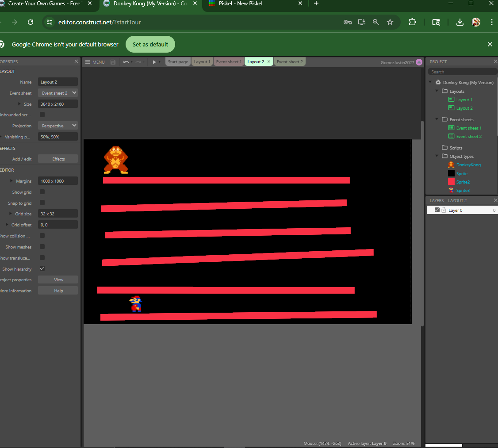Bookmark this page with star icon
The width and height of the screenshot is (498, 448).
tap(390, 22)
